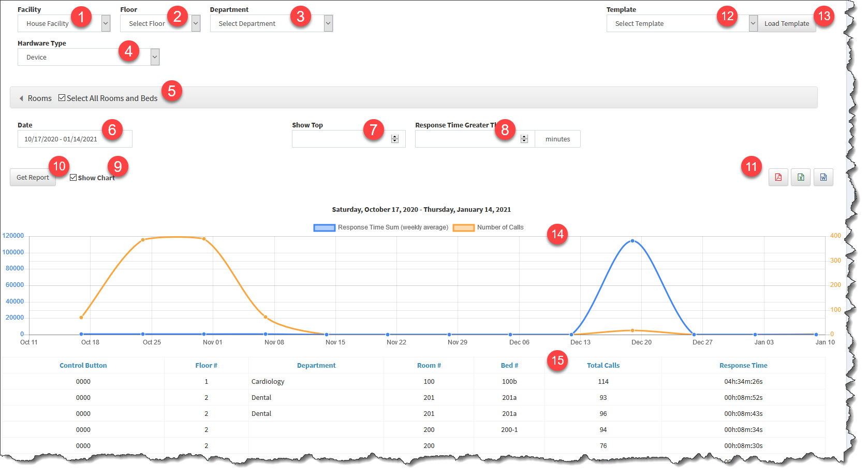Click bed cell 100b
Viewport: 868px width, 476px height.
509,381
